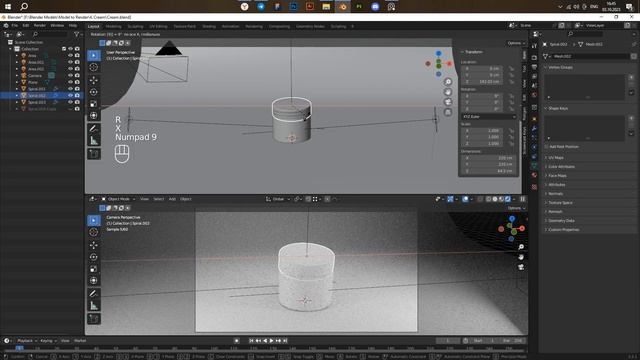The image size is (640, 360).
Task: Open the Modifiers wrench tab in Properties editor
Action: [x=534, y=128]
